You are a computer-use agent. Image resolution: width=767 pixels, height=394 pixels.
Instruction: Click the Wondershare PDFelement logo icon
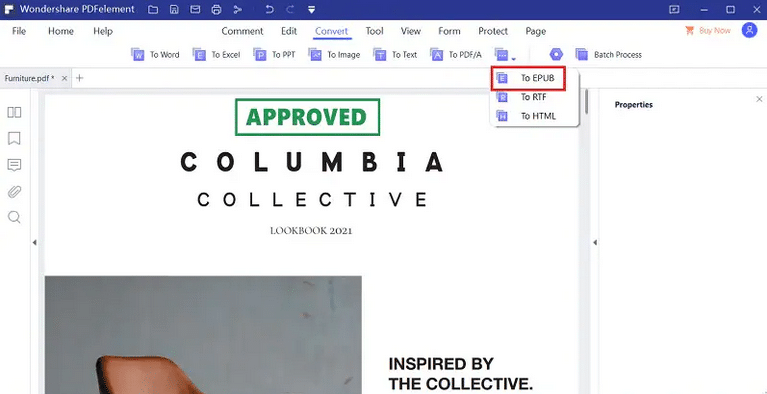coord(8,10)
